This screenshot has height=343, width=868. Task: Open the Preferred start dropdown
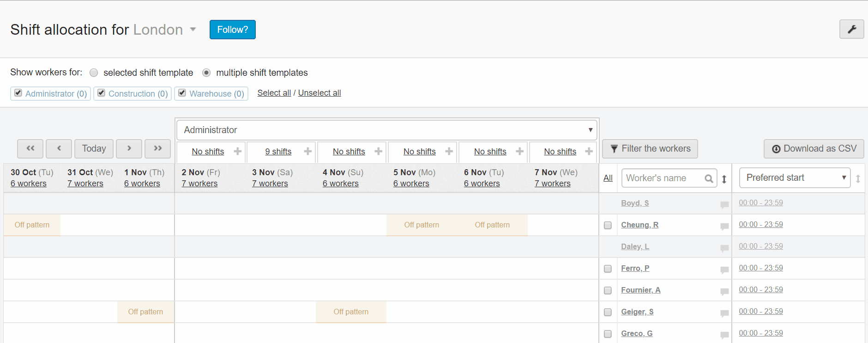click(795, 178)
